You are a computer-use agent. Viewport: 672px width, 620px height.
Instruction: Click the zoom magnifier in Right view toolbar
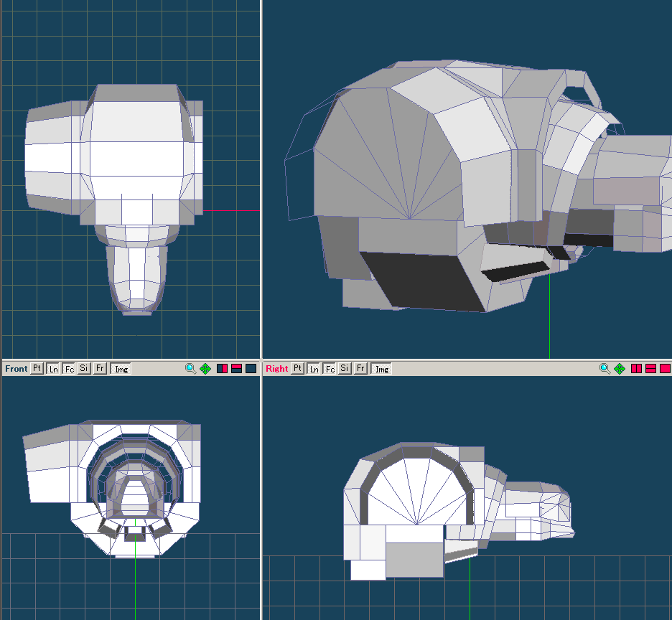605,368
